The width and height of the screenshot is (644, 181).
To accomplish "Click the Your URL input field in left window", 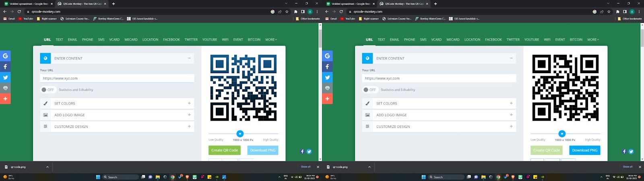I will click(117, 78).
